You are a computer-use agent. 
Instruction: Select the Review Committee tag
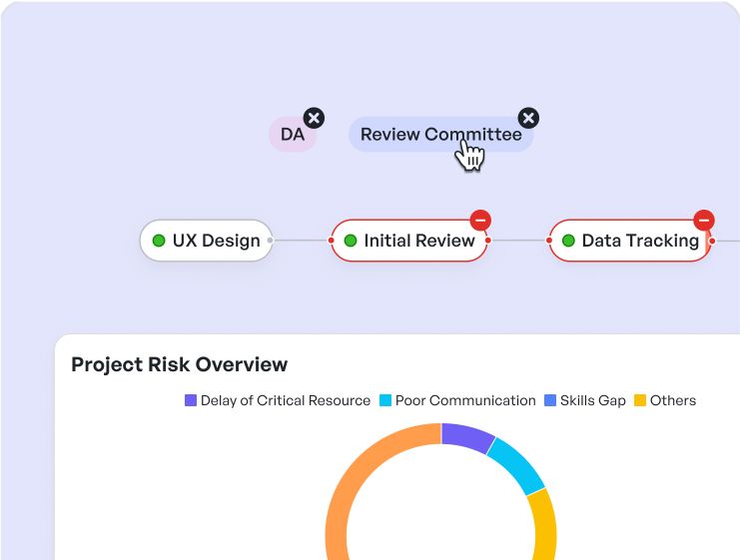[440, 135]
